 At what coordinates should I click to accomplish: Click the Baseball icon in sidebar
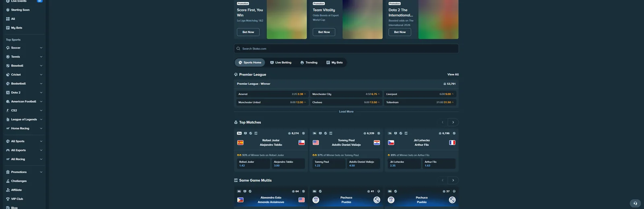8,66
